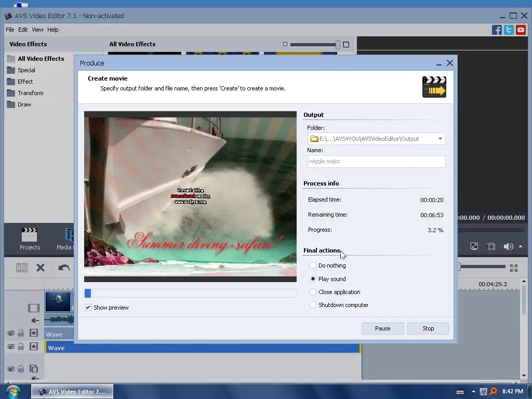Select the Special effects folder
532x399 pixels.
21,70
